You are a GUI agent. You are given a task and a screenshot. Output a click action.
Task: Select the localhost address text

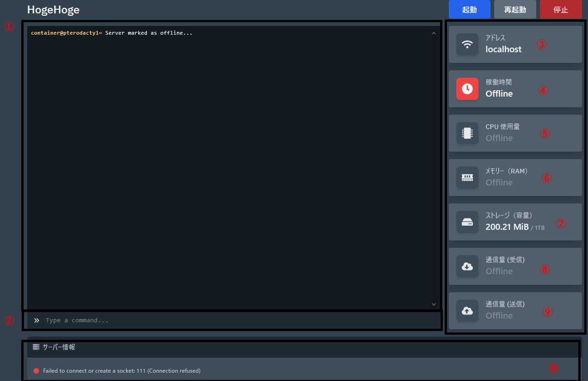click(x=503, y=49)
